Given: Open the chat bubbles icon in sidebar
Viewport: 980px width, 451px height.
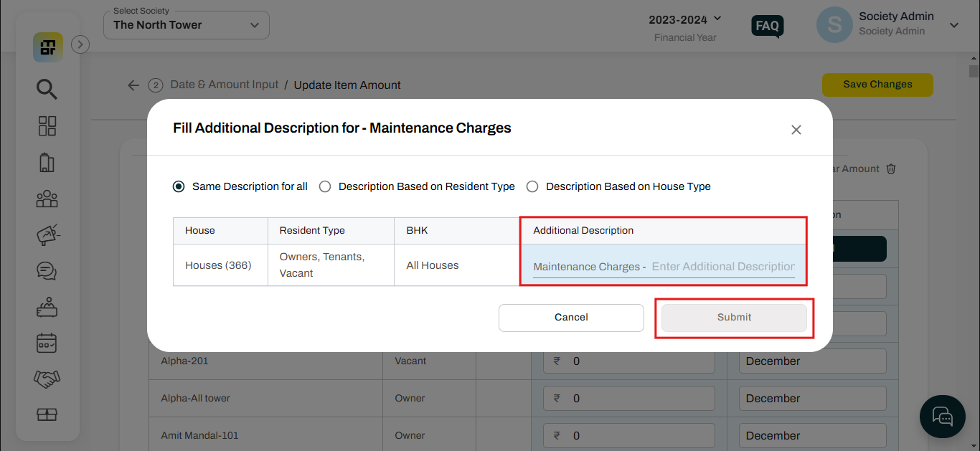Looking at the screenshot, I should point(47,271).
